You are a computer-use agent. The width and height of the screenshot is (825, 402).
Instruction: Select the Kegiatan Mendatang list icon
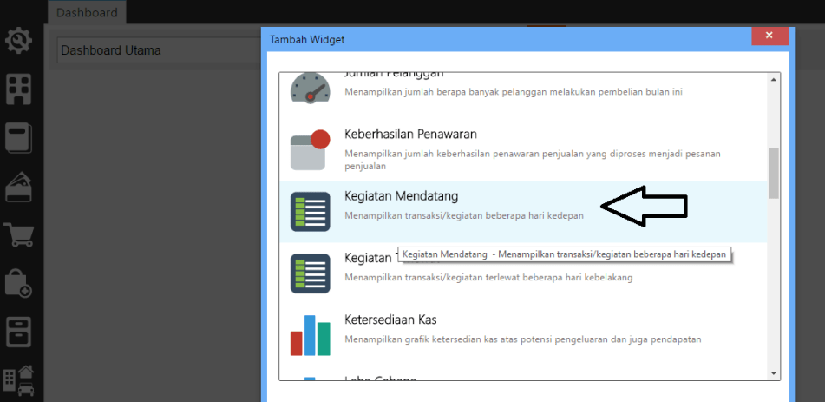(310, 212)
